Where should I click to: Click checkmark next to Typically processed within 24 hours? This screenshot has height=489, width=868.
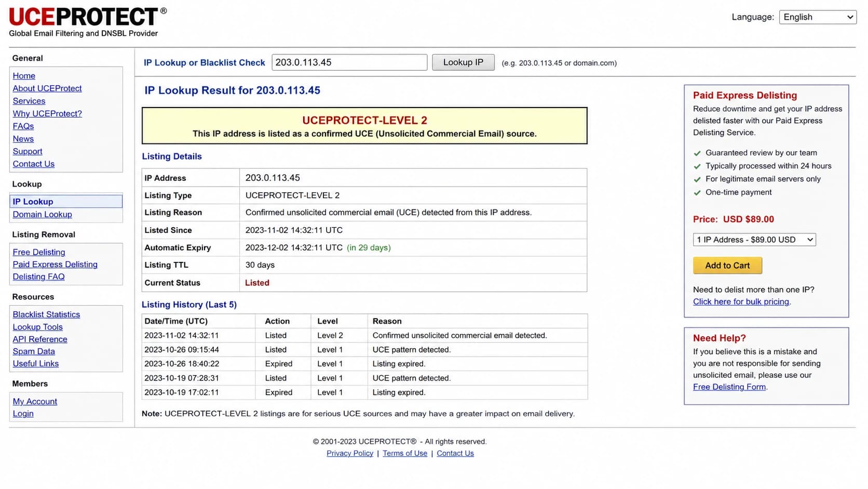[x=697, y=166]
